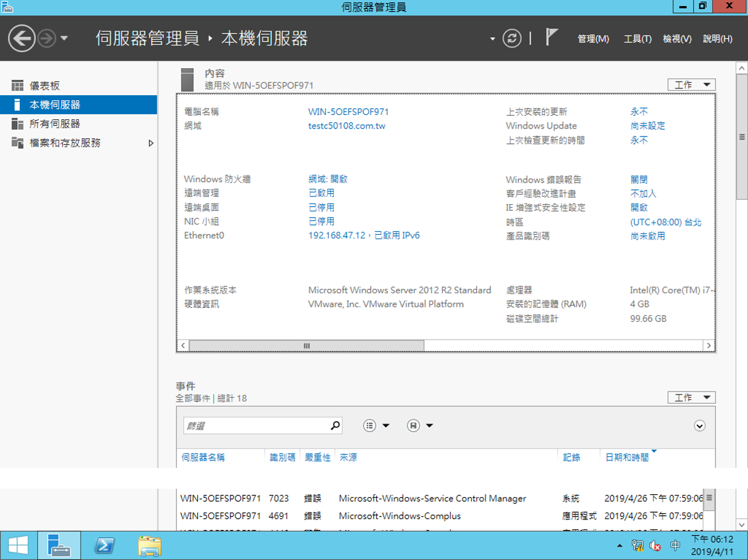Screen dimensions: 748x560
Task: Click the 檔案和存放服務 sidebar icon
Action: 17,143
